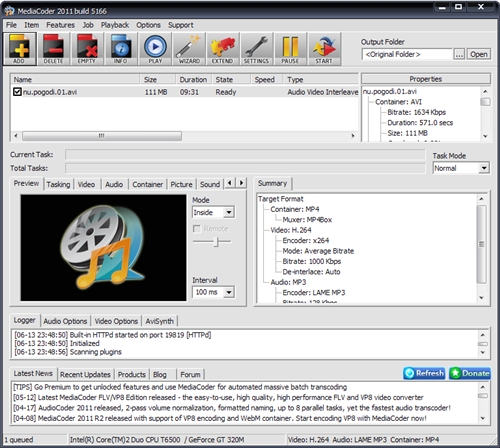Click the PLAY toolbar icon
Viewport: 500px width, 448px height.
[155, 49]
